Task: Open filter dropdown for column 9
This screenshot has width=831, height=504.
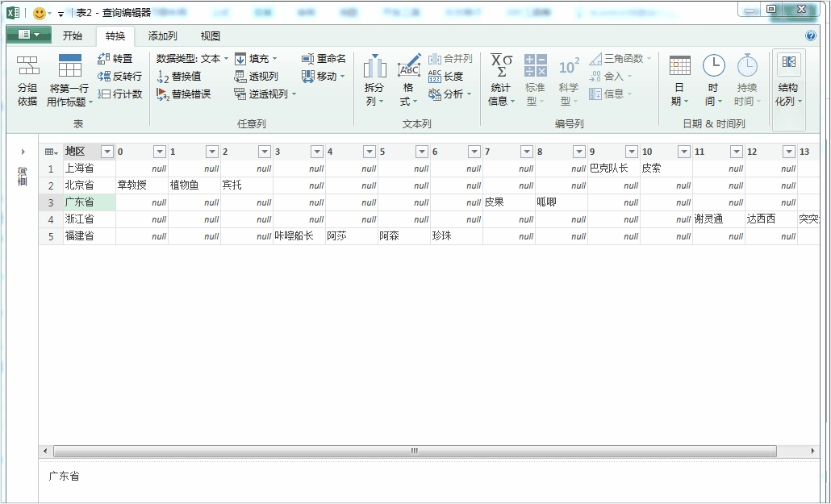Action: pos(632,152)
